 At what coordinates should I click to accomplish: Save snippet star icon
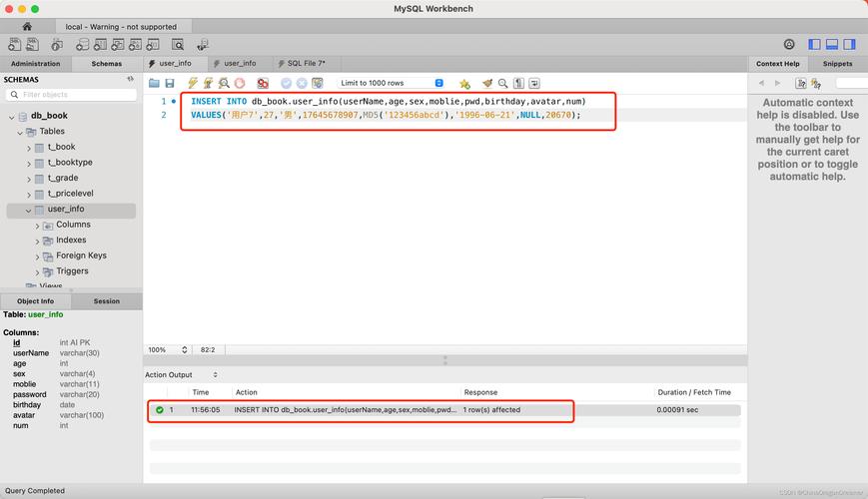pos(464,84)
